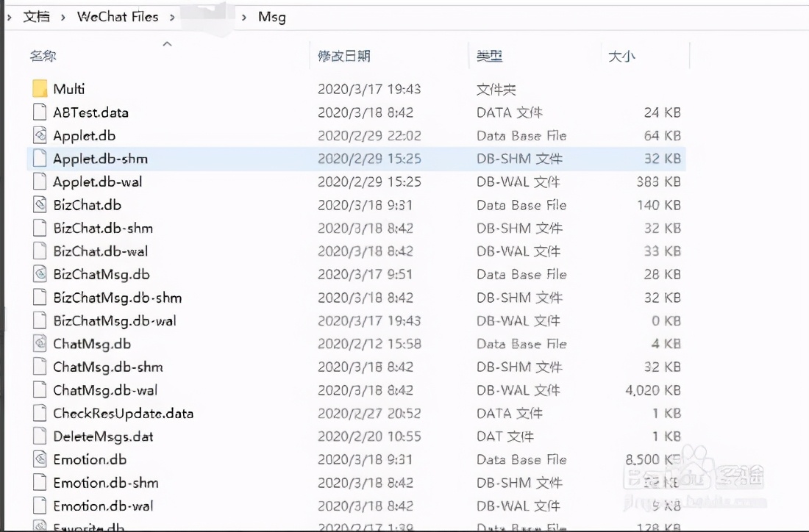Open the WeChat Files breadcrumb entry
The height and width of the screenshot is (532, 809).
click(x=119, y=16)
